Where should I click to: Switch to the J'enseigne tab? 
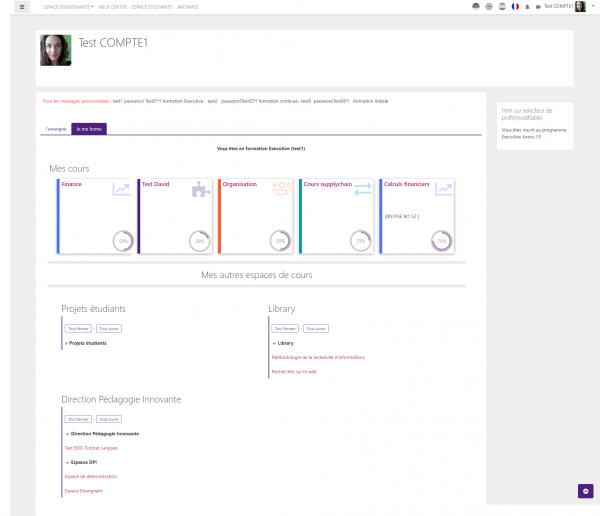[x=55, y=129]
